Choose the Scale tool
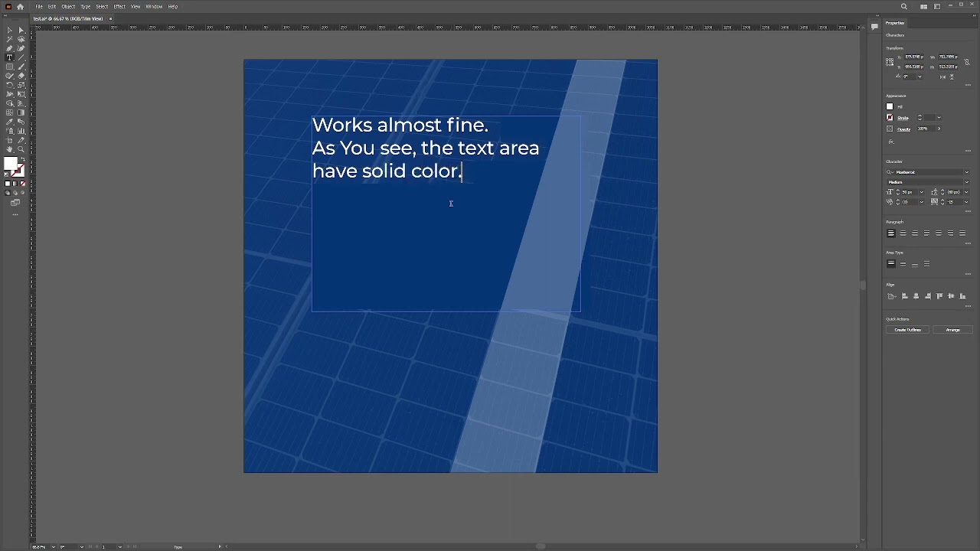 [21, 86]
